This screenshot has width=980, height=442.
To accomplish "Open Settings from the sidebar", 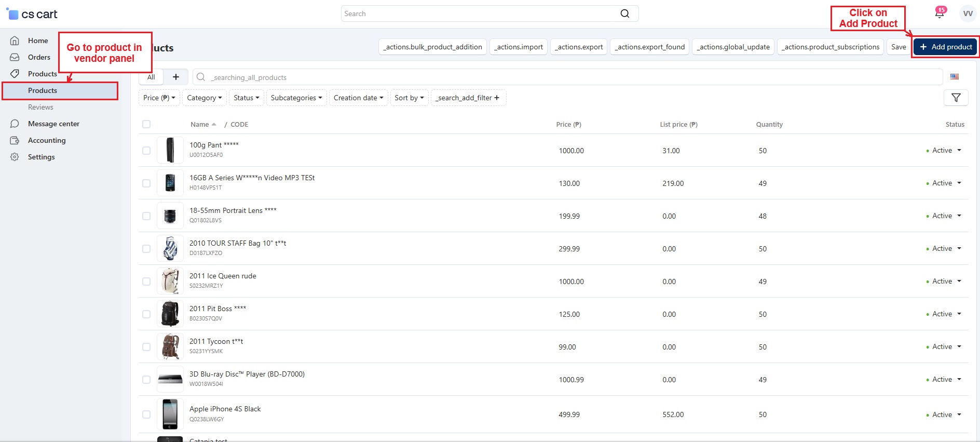I will 41,157.
